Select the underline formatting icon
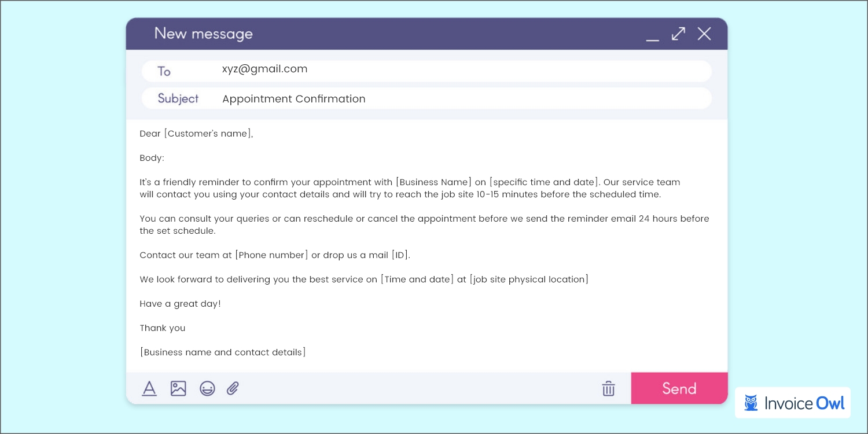This screenshot has width=868, height=434. pyautogui.click(x=149, y=388)
